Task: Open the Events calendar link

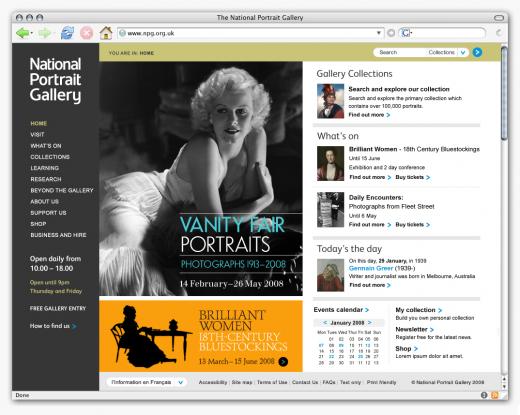Action: coord(341,310)
